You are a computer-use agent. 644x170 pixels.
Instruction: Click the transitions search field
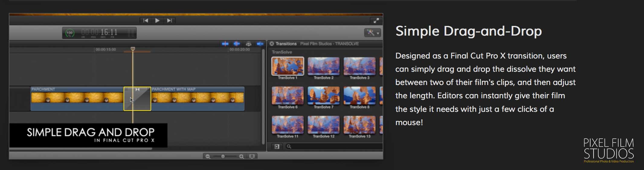pyautogui.click(x=334, y=146)
